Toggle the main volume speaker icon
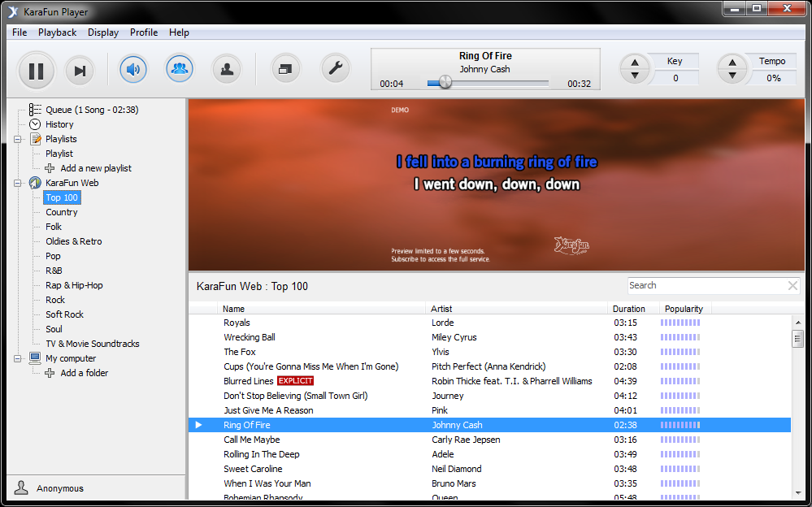Screen dimensions: 812x507 tap(133, 69)
